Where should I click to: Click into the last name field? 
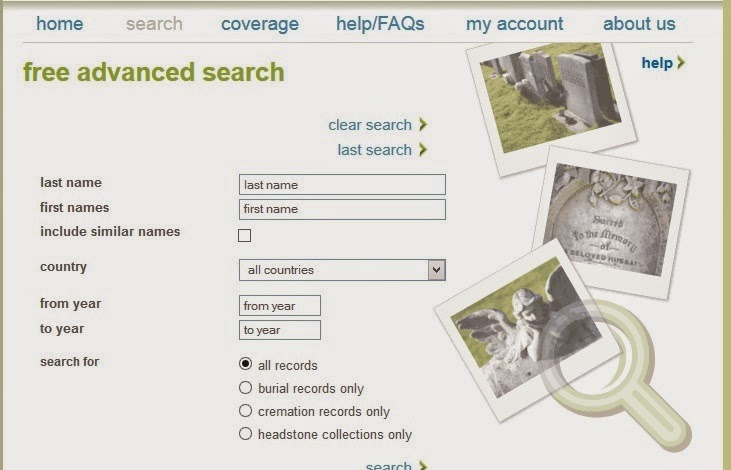342,185
